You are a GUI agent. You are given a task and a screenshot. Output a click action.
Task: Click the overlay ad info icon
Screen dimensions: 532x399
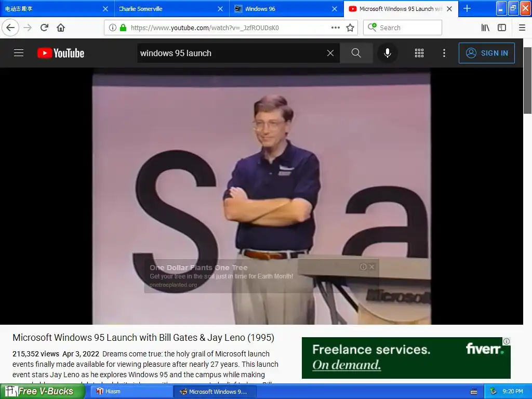(363, 267)
